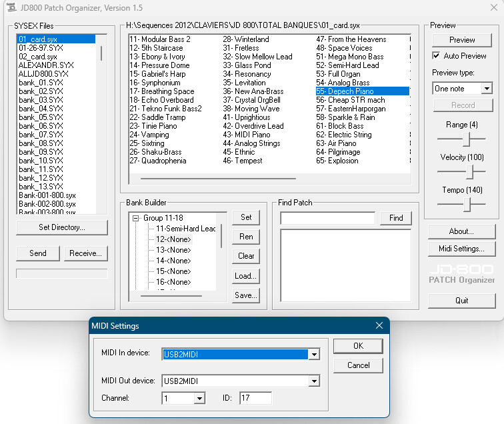The image size is (504, 424).
Task: Cancel the MIDI Settings dialog
Action: [x=358, y=365]
